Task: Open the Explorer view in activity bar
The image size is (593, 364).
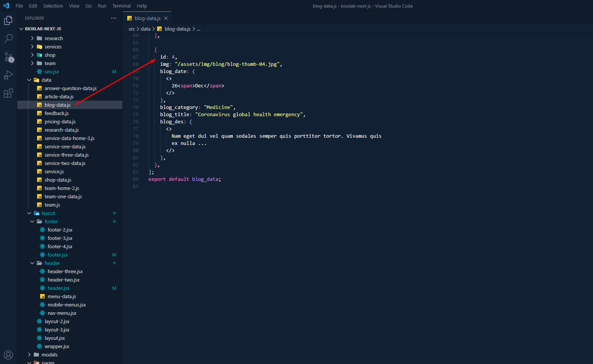Action: (x=8, y=20)
